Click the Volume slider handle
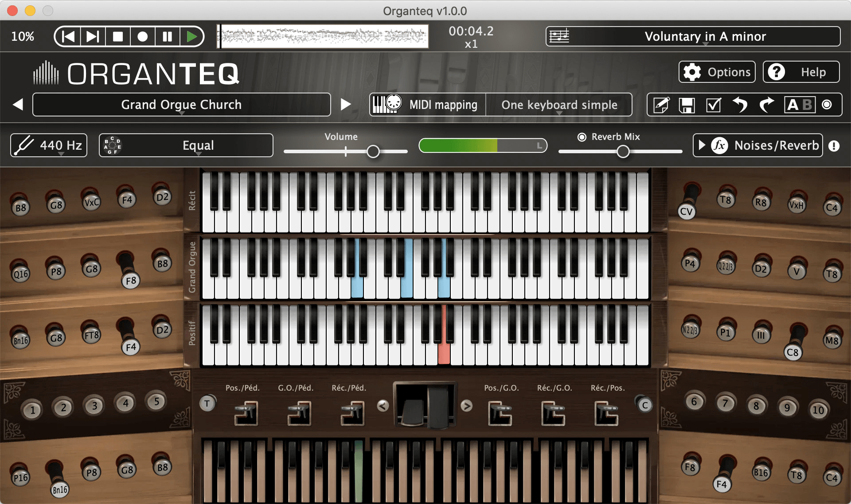The image size is (851, 504). coord(373,151)
